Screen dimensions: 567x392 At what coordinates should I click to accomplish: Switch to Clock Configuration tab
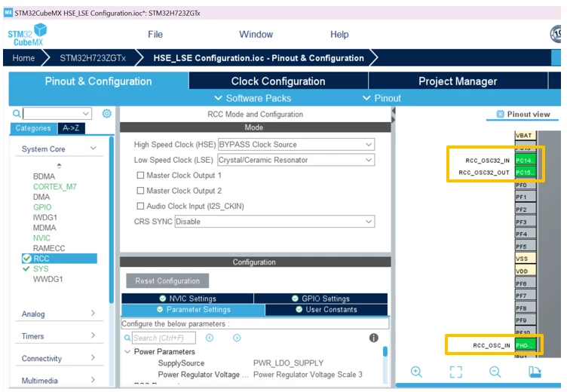[x=278, y=81]
